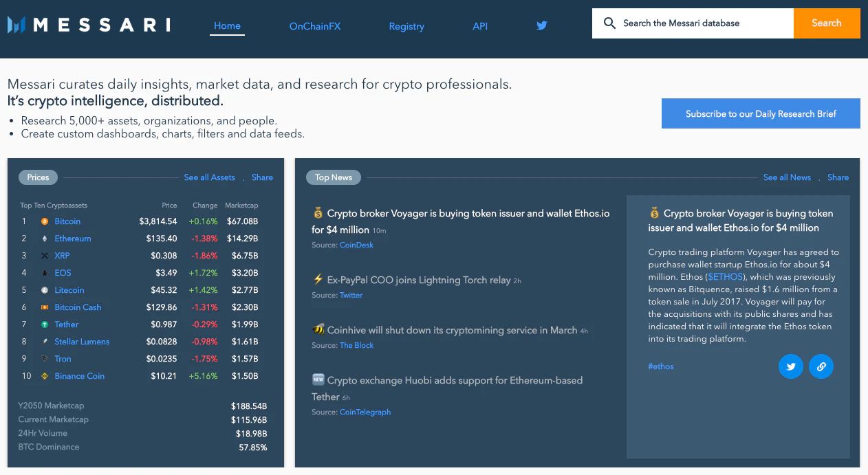868x475 pixels.
Task: Select the Coinhive shut down headline
Action: (452, 330)
